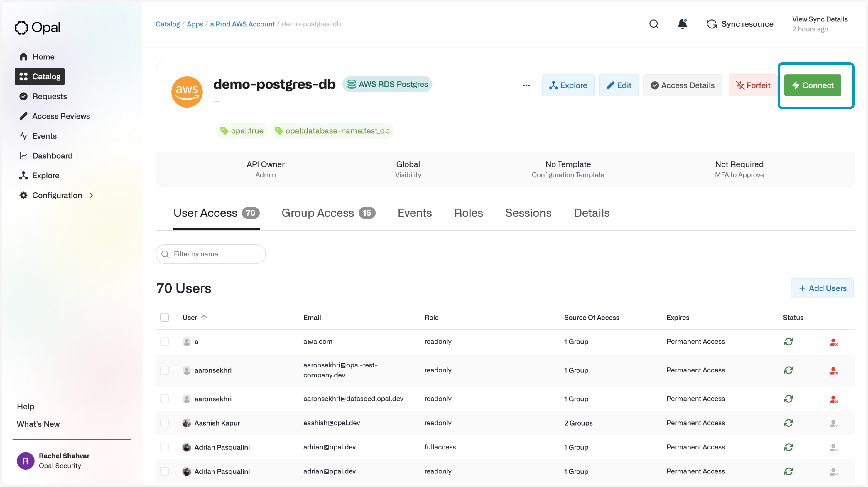868x487 pixels.
Task: Check the box for Aashish Kapur
Action: 164,423
